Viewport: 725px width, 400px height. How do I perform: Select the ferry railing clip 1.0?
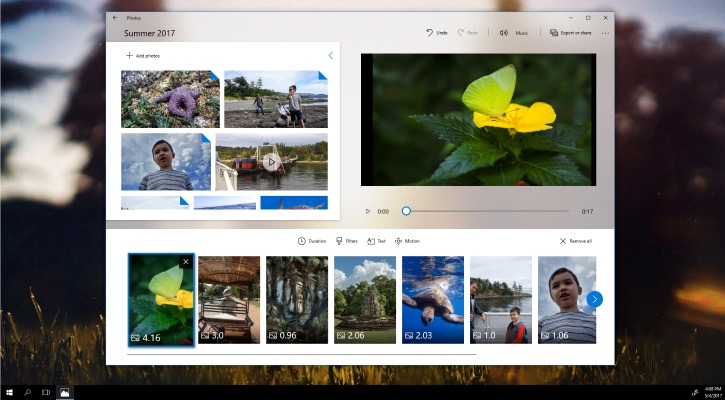pyautogui.click(x=501, y=300)
